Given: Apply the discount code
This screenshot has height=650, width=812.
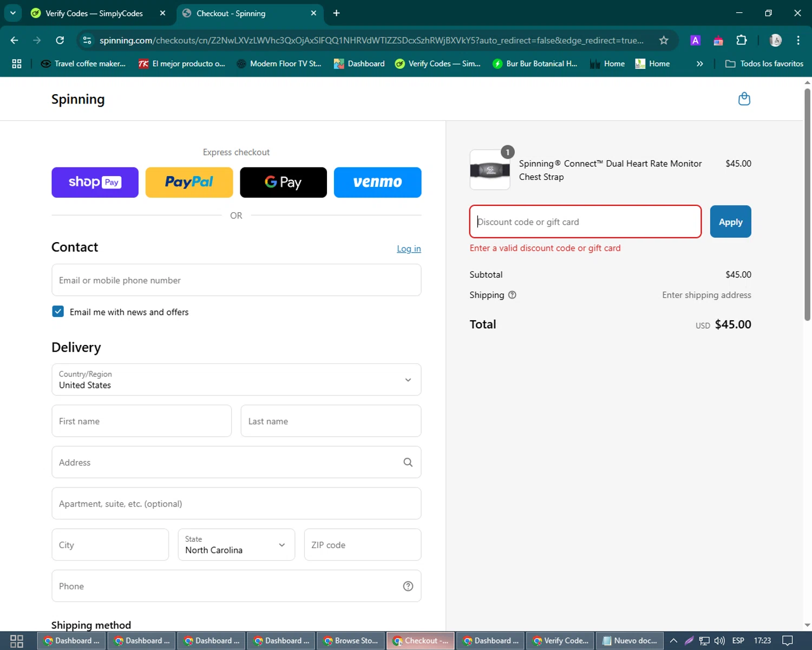Looking at the screenshot, I should 731,222.
